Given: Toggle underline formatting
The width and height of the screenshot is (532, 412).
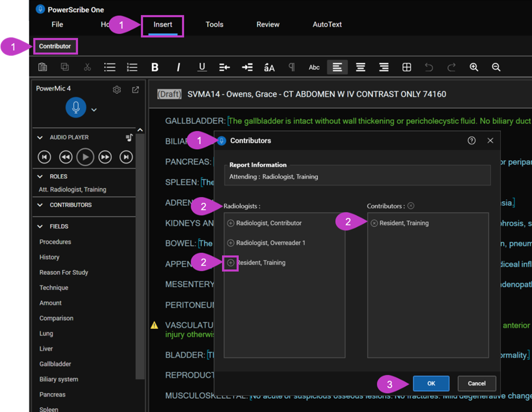Looking at the screenshot, I should (x=202, y=67).
